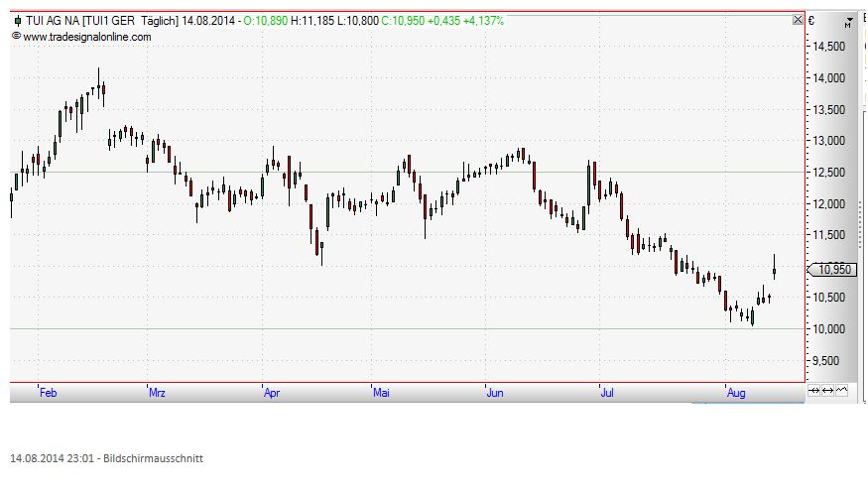This screenshot has height=492, width=868.
Task: Click the candlestick icon before TUI AG title
Action: [18, 21]
